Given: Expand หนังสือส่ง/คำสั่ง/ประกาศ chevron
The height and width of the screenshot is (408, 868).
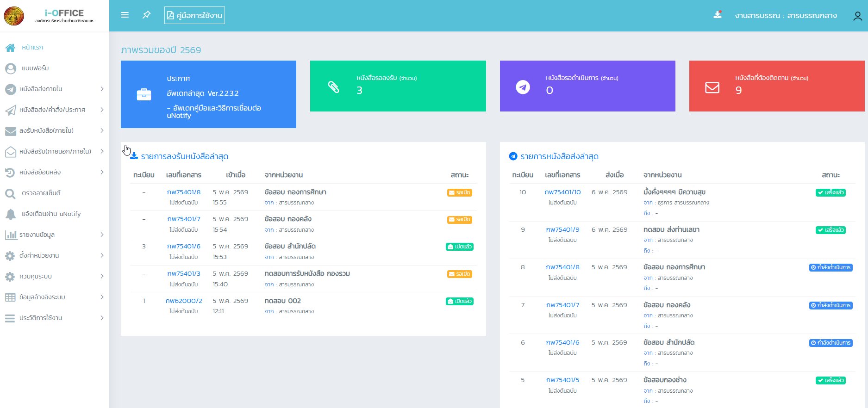Looking at the screenshot, I should point(102,110).
